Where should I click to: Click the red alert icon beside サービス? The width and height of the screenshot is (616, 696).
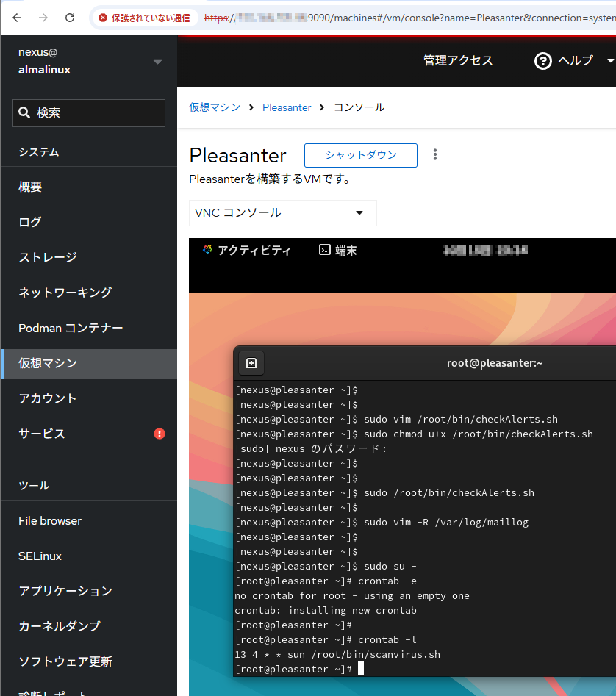[160, 434]
